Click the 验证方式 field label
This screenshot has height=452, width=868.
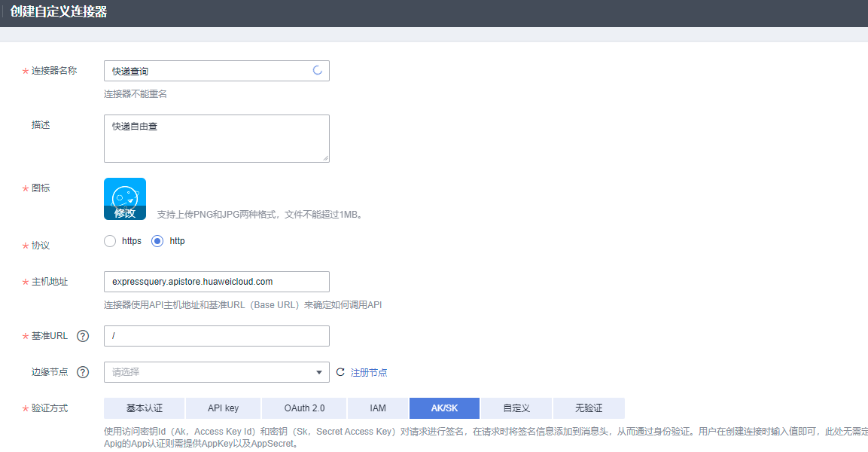click(50, 408)
